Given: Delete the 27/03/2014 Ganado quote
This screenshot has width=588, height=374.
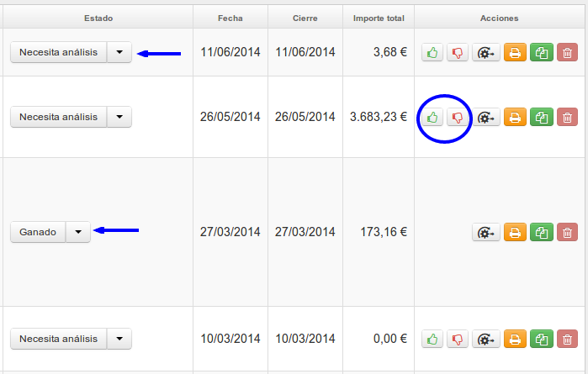Looking at the screenshot, I should [x=567, y=232].
